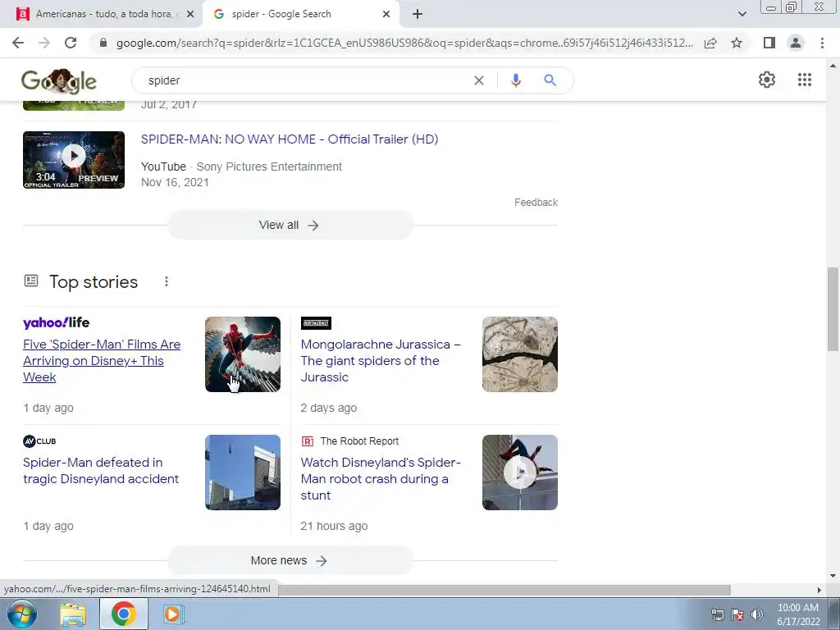Click the forward navigation arrow

[44, 43]
